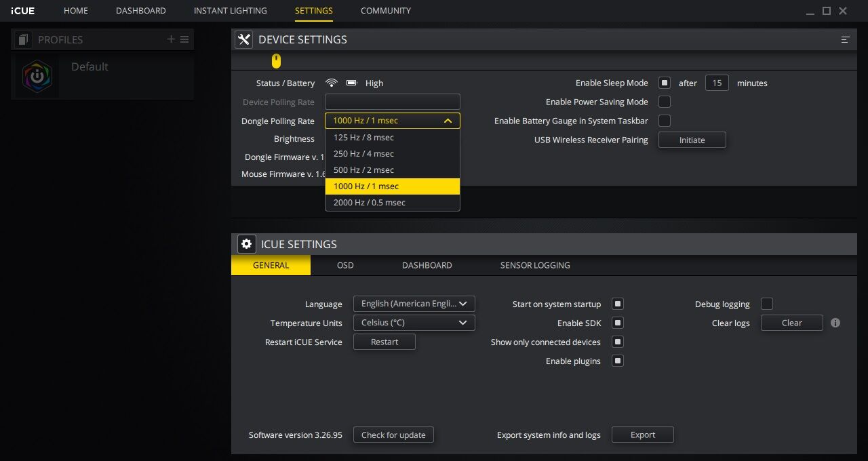Toggle Enable Sleep Mode checkbox
The height and width of the screenshot is (461, 868).
(665, 83)
